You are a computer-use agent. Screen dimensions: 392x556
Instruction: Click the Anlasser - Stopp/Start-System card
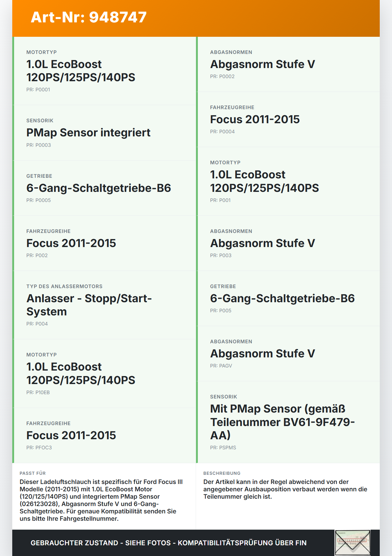(104, 305)
